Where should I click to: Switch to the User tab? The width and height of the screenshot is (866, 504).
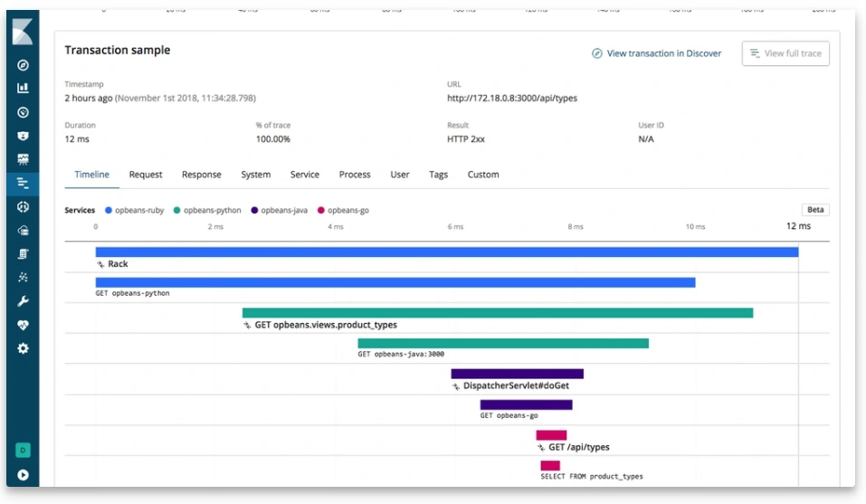pyautogui.click(x=400, y=175)
